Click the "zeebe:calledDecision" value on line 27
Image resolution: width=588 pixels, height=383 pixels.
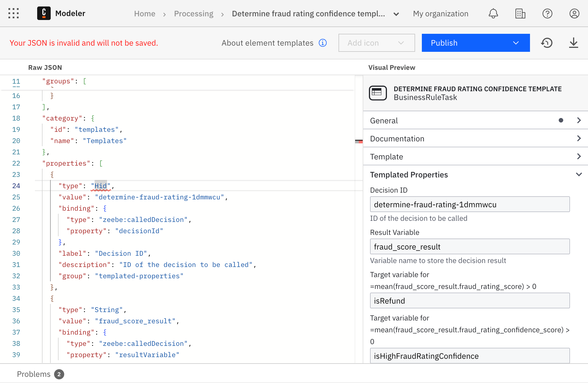[143, 220]
